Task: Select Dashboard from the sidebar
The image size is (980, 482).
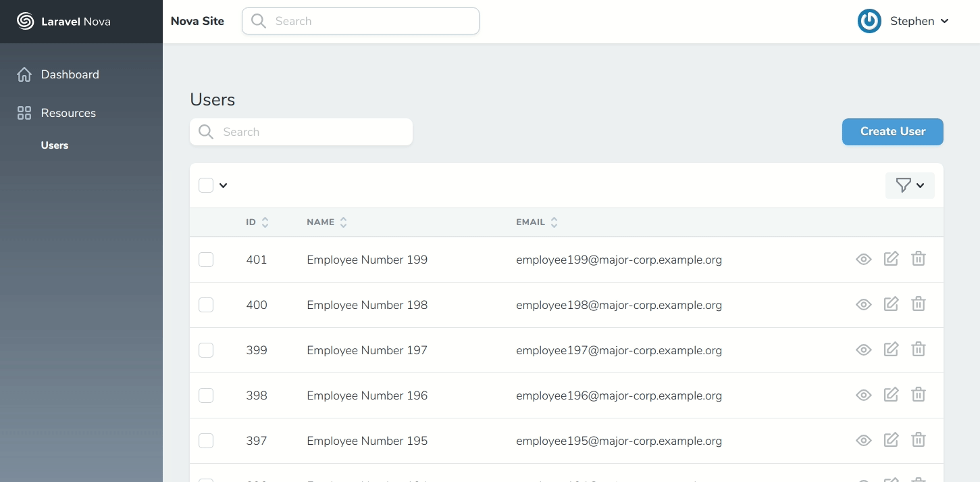Action: (70, 74)
